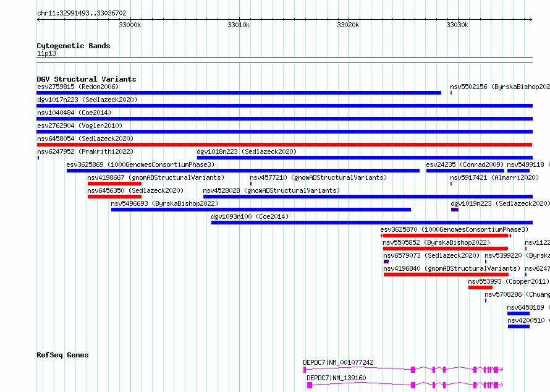Click the right arrow of the scale ruler

(x=530, y=20)
